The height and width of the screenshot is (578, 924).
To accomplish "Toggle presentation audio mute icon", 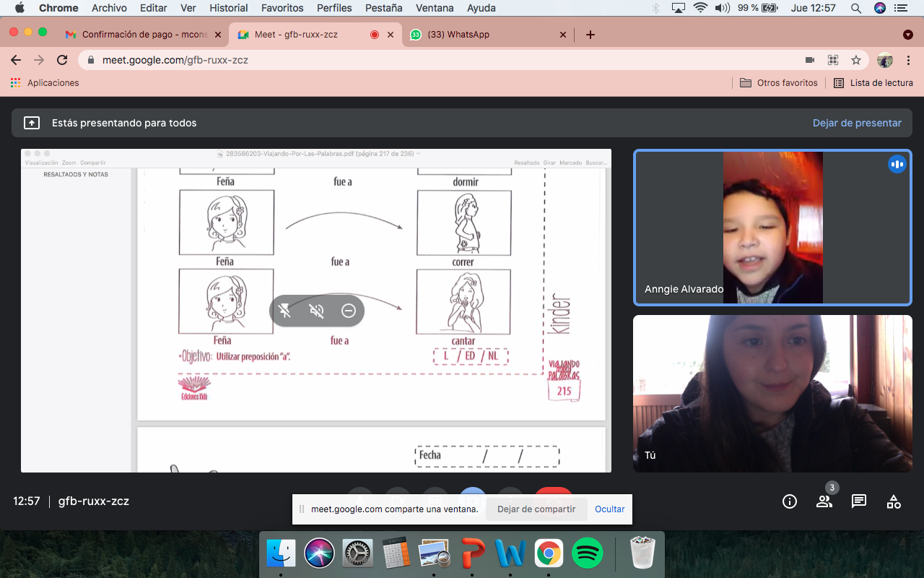I will (x=317, y=311).
